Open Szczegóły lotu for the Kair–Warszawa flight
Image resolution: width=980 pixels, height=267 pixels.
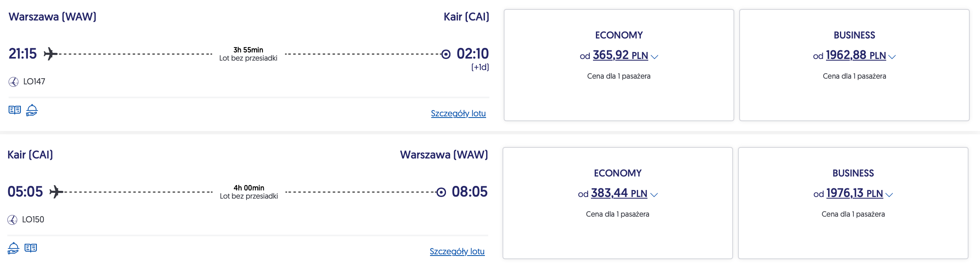[x=457, y=251]
